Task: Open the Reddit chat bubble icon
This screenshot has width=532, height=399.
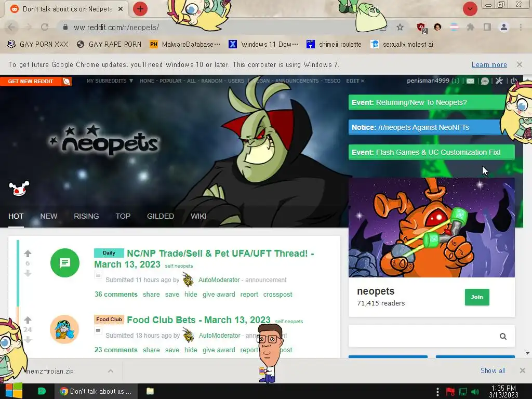Action: click(x=485, y=81)
